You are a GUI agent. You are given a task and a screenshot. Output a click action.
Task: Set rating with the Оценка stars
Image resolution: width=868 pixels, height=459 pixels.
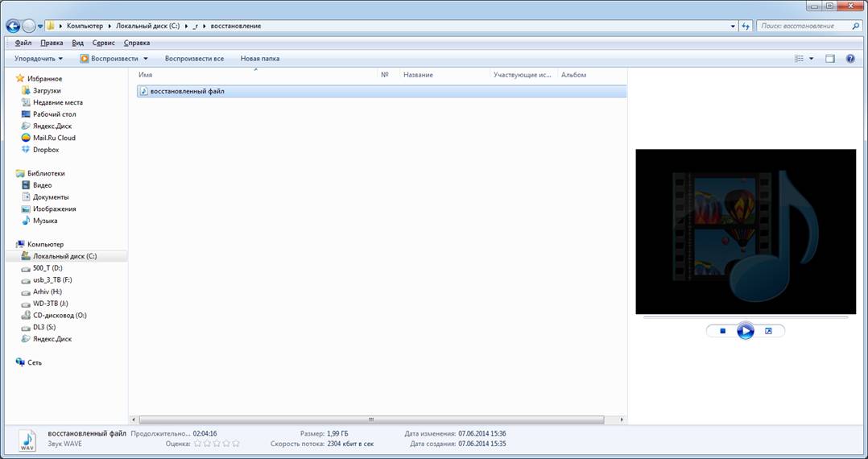tap(217, 444)
